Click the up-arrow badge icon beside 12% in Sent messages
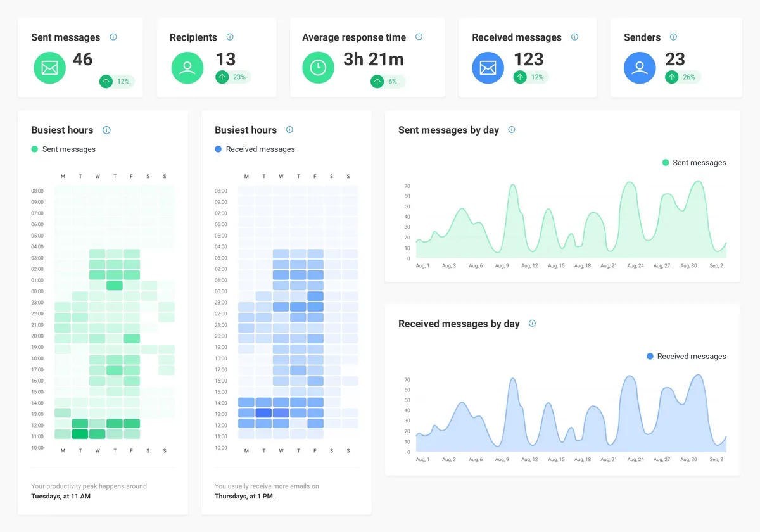760x532 pixels. [106, 81]
